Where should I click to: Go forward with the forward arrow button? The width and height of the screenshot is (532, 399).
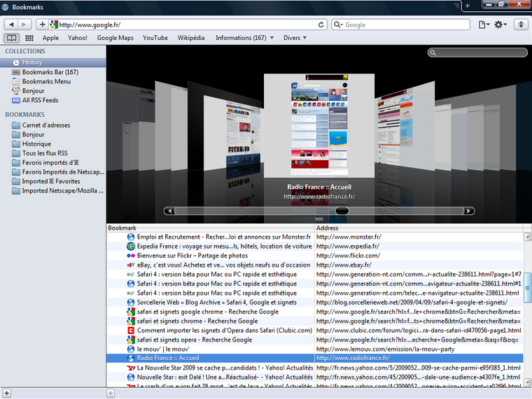[24, 24]
